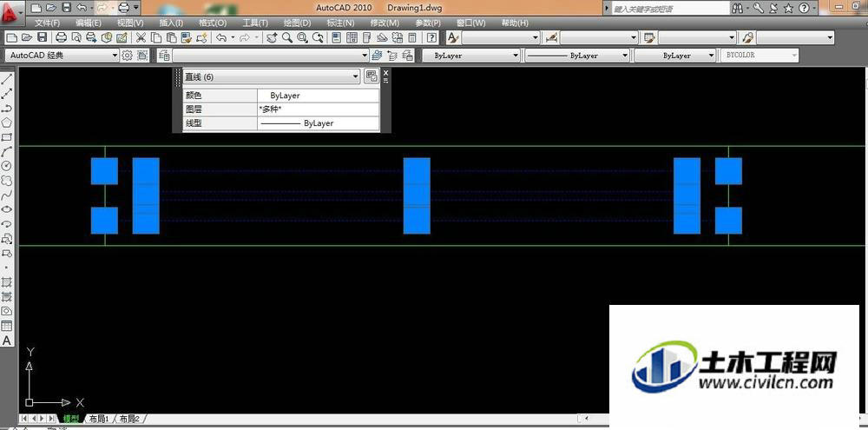Image resolution: width=868 pixels, height=430 pixels.
Task: Click Save icon in standard toolbar
Action: pyautogui.click(x=42, y=37)
